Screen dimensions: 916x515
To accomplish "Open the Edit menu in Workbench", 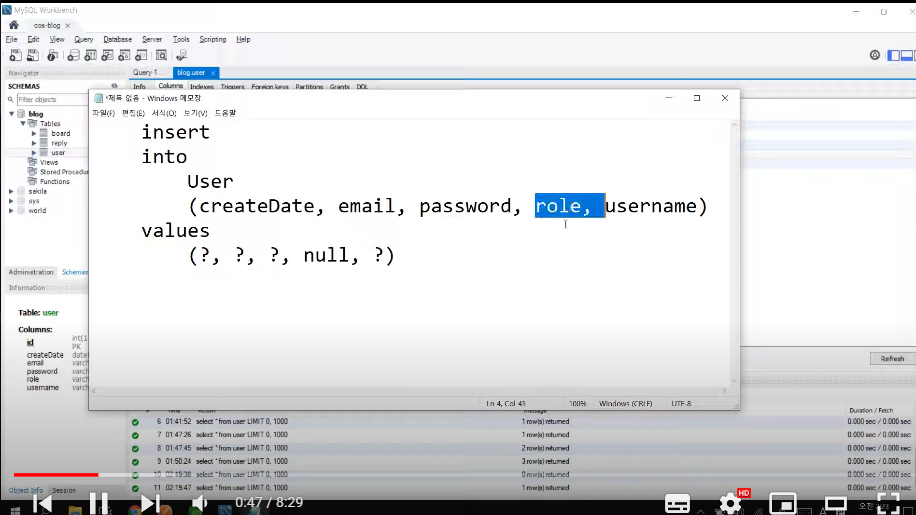I will coord(33,39).
